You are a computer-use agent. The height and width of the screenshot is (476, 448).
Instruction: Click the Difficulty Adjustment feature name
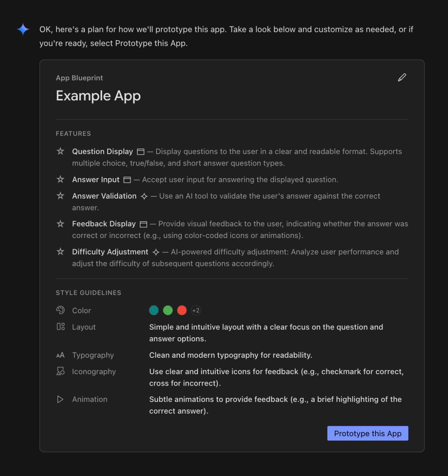point(110,252)
